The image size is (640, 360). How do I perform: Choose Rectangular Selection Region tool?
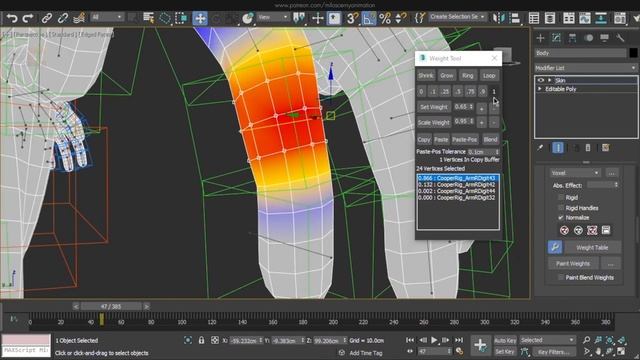tap(165, 18)
